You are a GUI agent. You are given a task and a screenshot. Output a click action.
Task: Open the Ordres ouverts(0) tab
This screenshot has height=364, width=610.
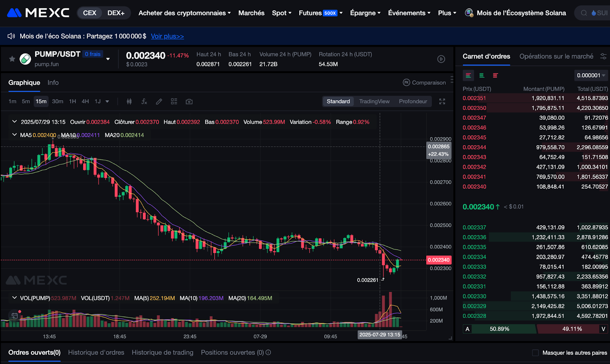tap(34, 353)
